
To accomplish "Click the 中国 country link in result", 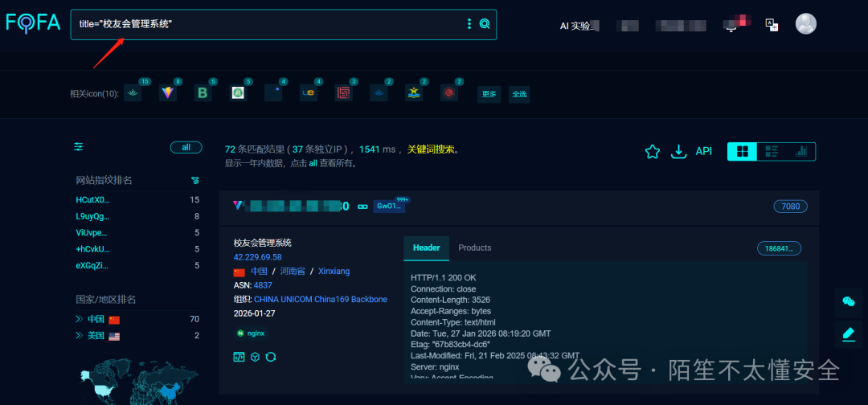I will tap(259, 271).
